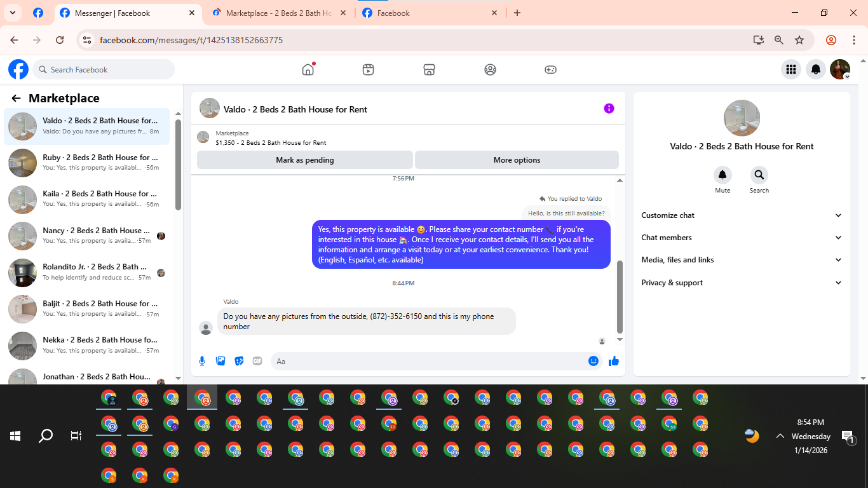
Task: Expand Media, files and links section
Action: (742, 260)
